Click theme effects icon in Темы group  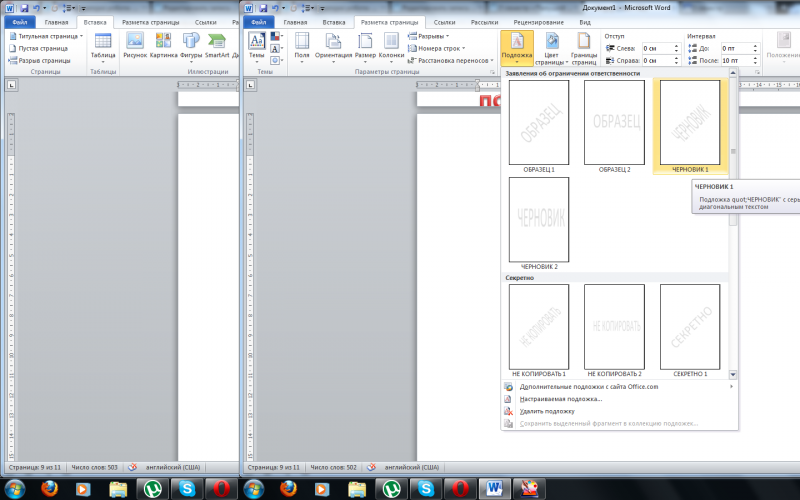[x=276, y=60]
